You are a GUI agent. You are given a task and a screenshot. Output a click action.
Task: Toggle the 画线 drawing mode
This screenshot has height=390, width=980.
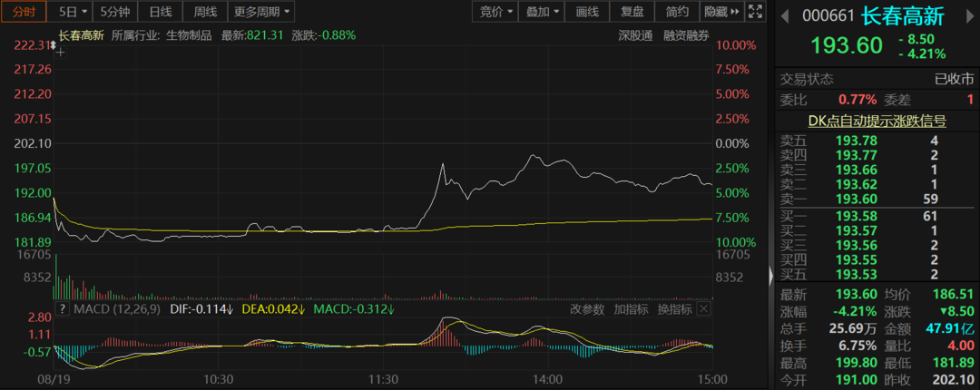(587, 12)
